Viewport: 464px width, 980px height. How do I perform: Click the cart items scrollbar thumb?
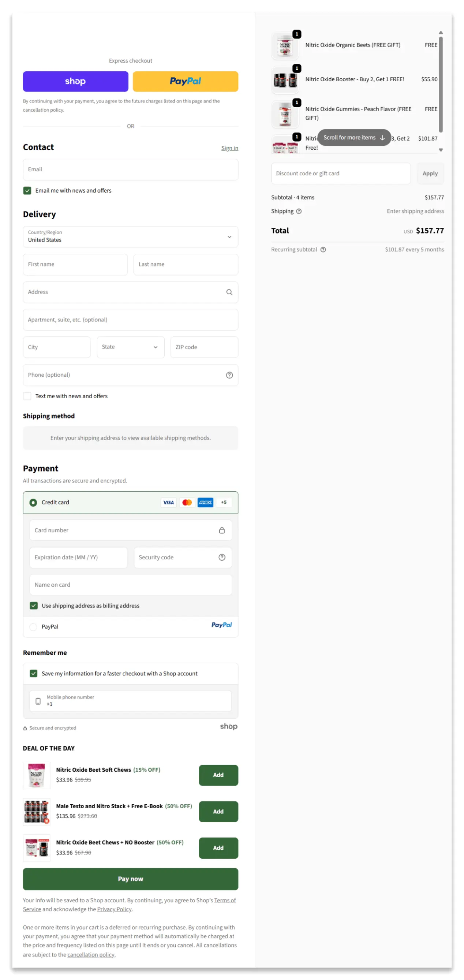click(441, 84)
